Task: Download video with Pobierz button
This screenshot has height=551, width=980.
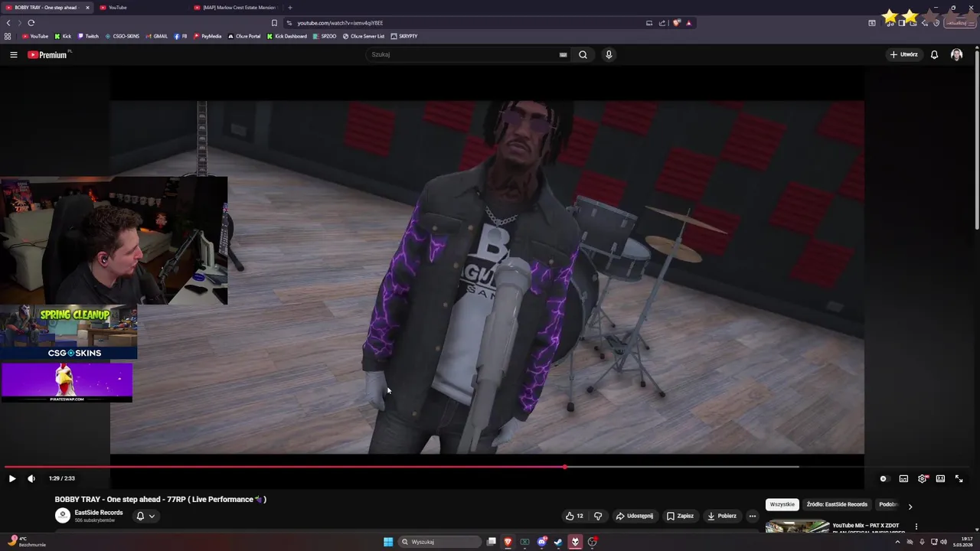Action: tap(721, 516)
